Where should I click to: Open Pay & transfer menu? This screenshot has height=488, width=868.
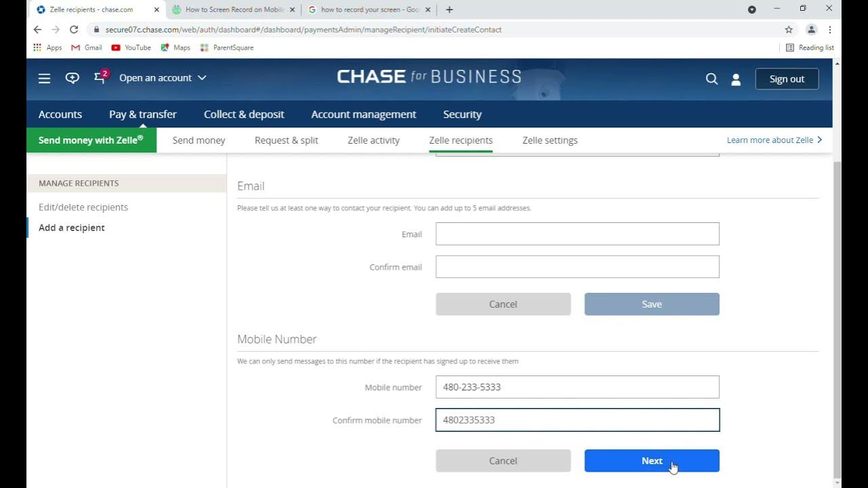(142, 115)
